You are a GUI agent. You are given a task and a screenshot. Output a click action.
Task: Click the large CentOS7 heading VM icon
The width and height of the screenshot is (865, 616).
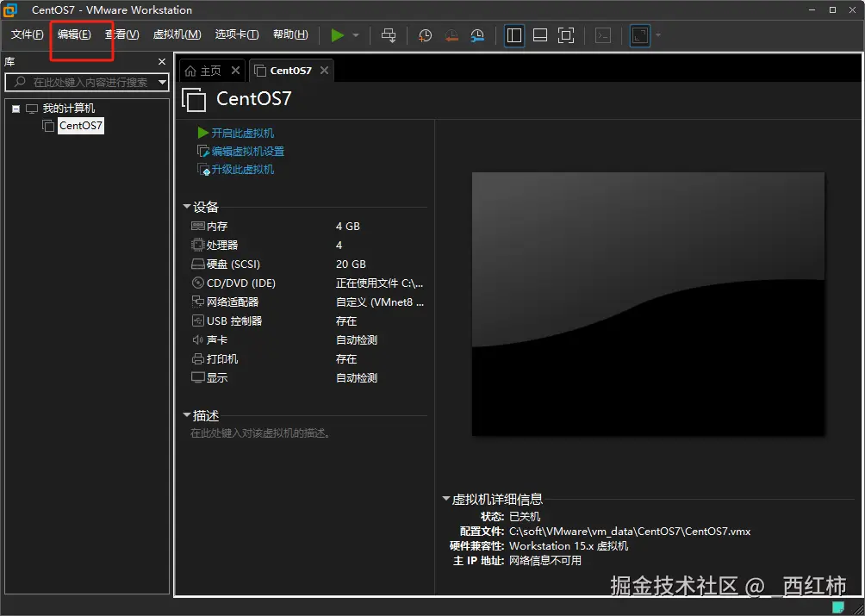click(194, 100)
